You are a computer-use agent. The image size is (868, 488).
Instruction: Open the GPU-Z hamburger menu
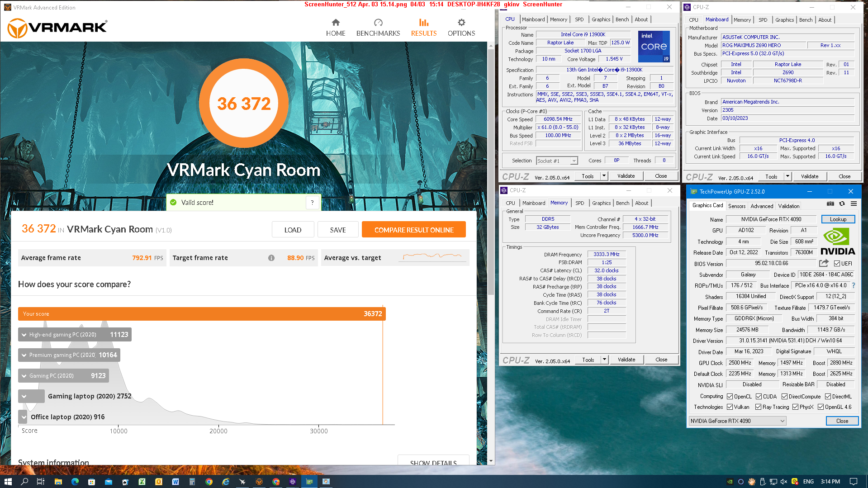coord(854,204)
